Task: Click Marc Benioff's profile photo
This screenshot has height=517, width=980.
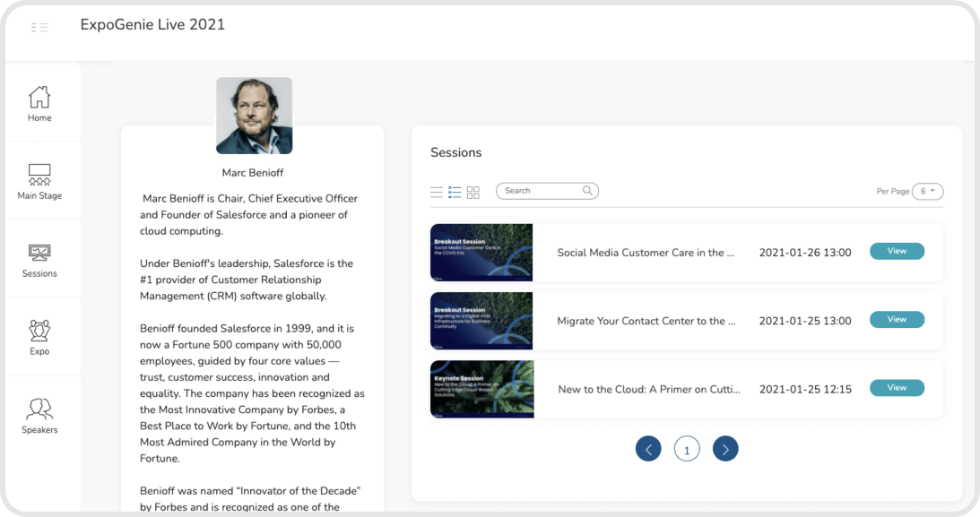Action: tap(255, 116)
